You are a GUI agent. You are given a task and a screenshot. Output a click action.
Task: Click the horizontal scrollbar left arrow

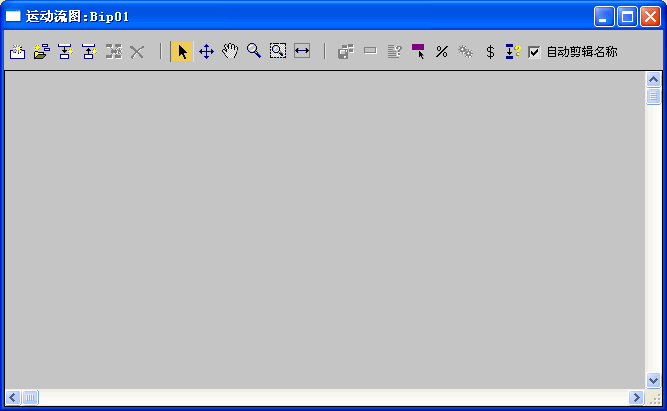tap(13, 397)
